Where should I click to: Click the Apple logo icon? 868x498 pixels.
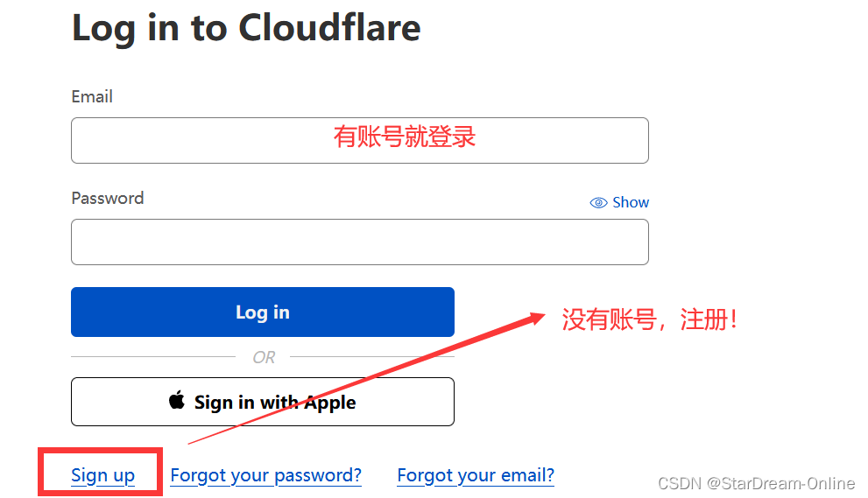pos(177,400)
